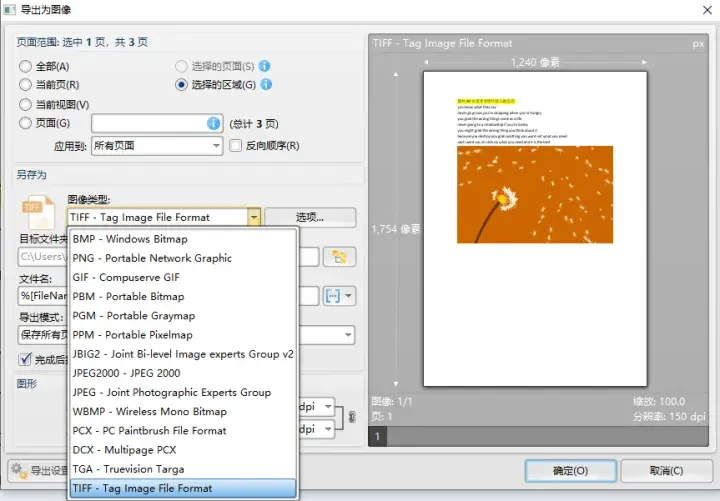
Task: Click the dialog title app icon
Action: click(9, 10)
